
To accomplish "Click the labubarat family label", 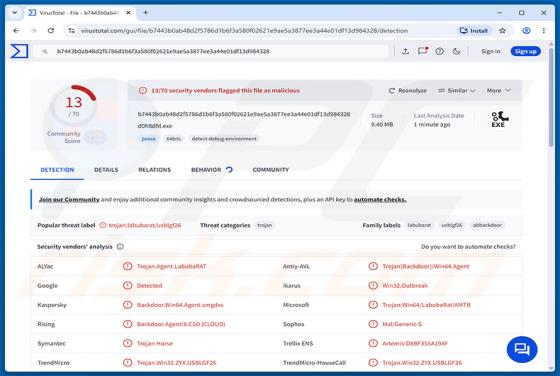I will tap(419, 225).
